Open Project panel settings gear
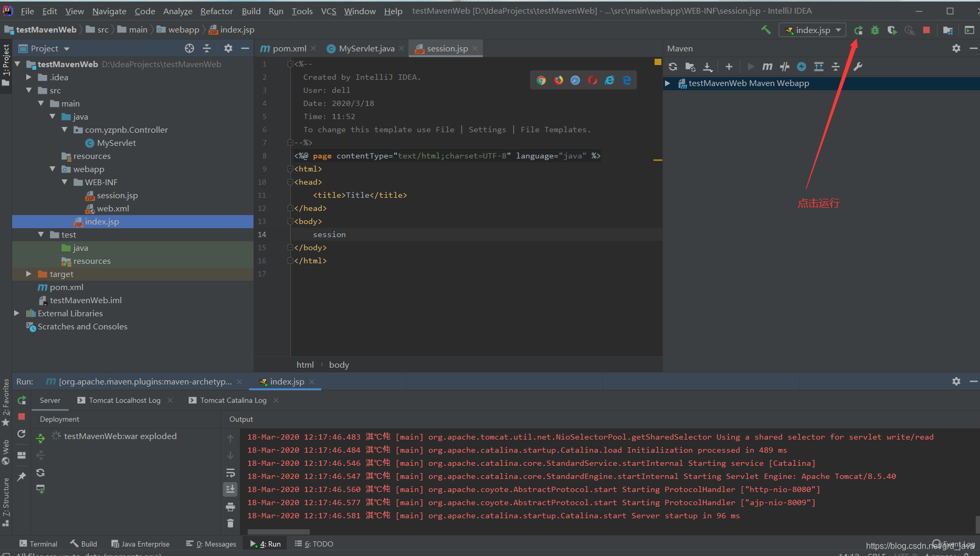Screen dimensions: 980x556 pos(228,48)
